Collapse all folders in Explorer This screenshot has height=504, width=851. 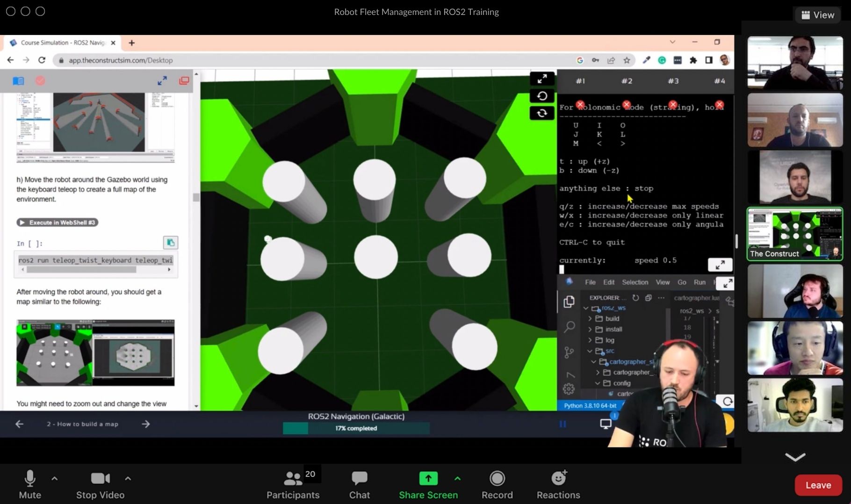[x=648, y=297]
